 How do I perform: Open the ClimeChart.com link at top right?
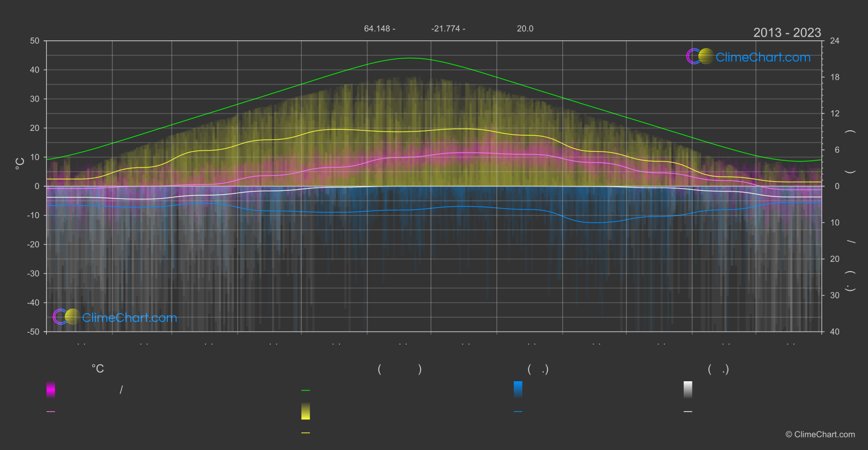763,57
